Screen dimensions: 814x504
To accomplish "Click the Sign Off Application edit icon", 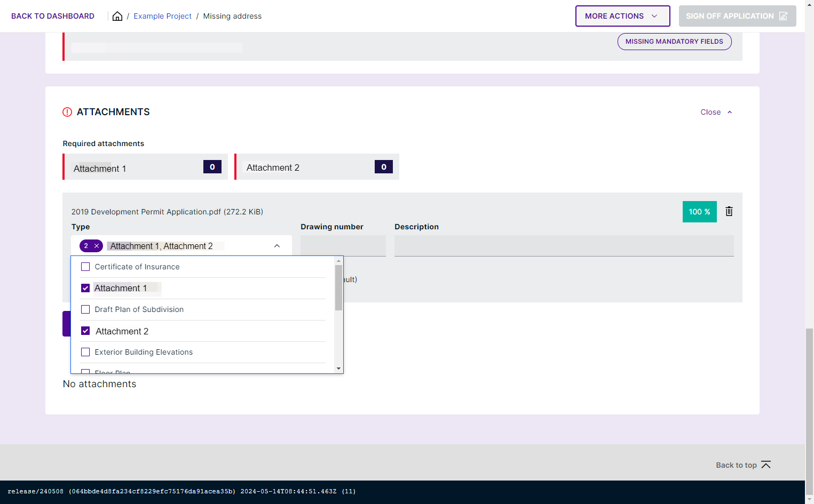I will coord(783,16).
